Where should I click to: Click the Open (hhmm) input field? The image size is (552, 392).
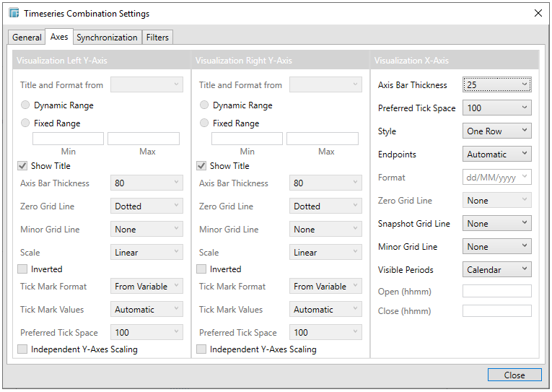click(496, 292)
